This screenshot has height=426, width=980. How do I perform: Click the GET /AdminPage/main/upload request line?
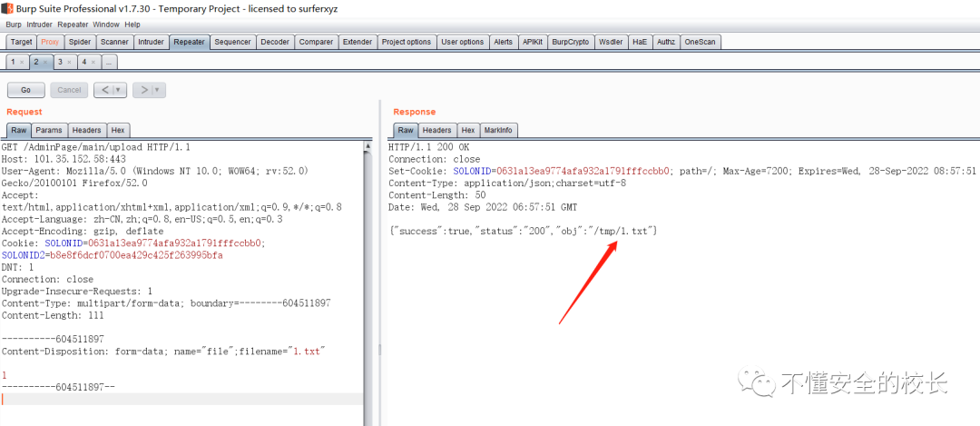pyautogui.click(x=95, y=148)
